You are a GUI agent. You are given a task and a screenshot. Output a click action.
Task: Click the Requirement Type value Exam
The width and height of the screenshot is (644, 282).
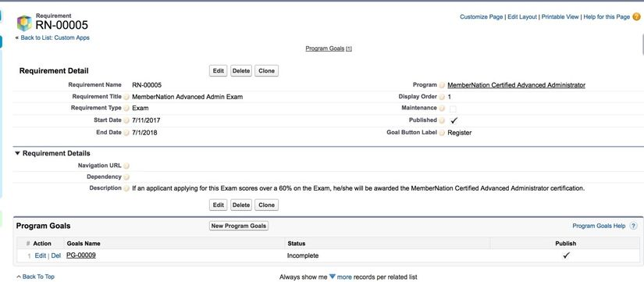141,108
